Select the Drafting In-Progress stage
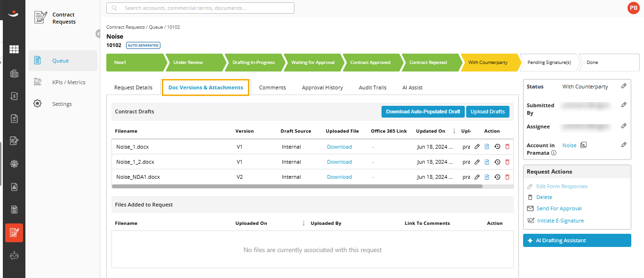The height and width of the screenshot is (278, 644). 254,62
